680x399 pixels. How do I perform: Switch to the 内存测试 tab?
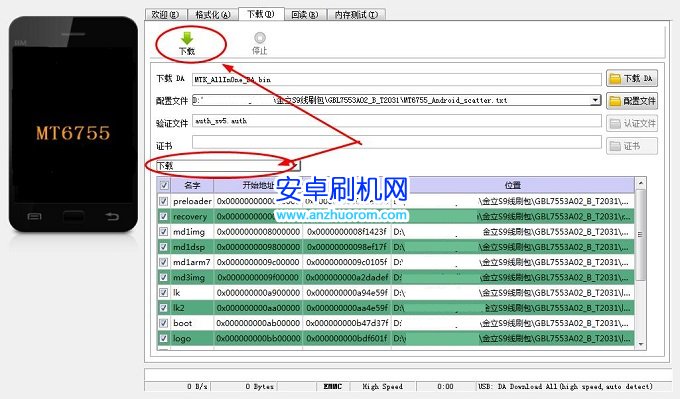pos(356,14)
